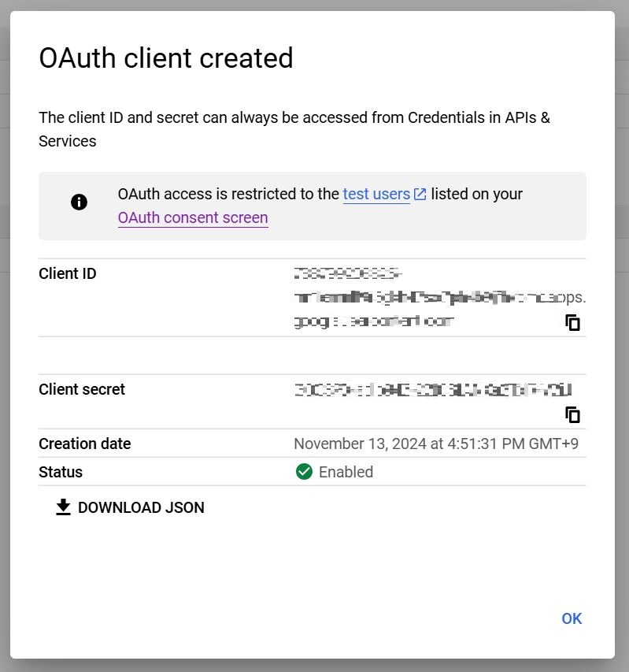The height and width of the screenshot is (672, 629).
Task: Click the green Enabled checkmark icon
Action: pos(303,472)
